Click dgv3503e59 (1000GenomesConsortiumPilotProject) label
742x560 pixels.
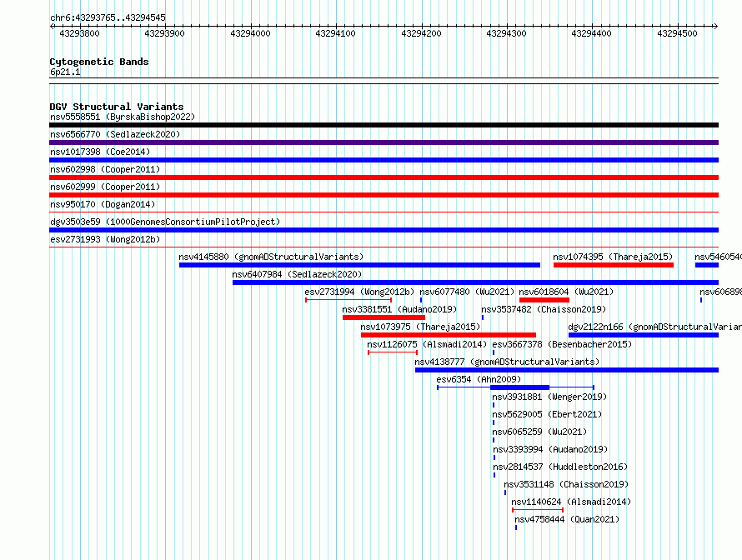pyautogui.click(x=165, y=222)
